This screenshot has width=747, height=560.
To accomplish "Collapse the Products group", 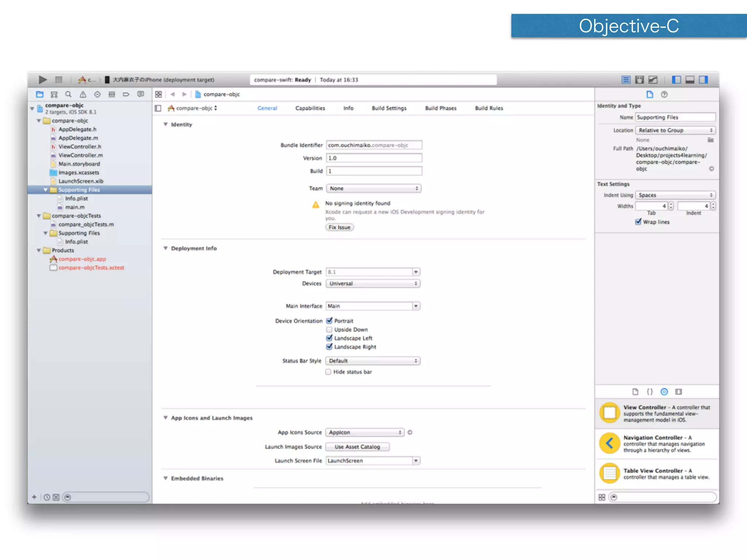I will pyautogui.click(x=39, y=250).
